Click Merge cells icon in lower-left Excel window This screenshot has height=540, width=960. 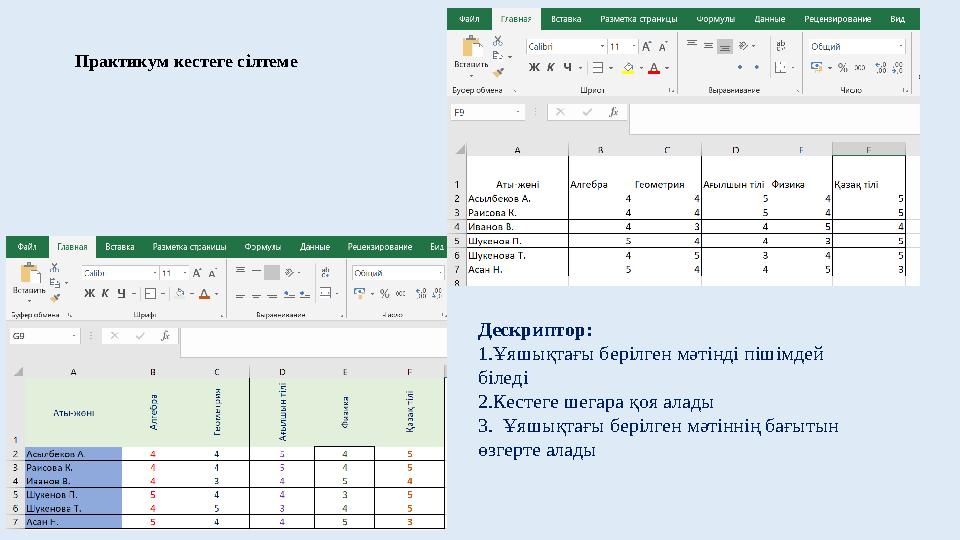click(x=325, y=293)
